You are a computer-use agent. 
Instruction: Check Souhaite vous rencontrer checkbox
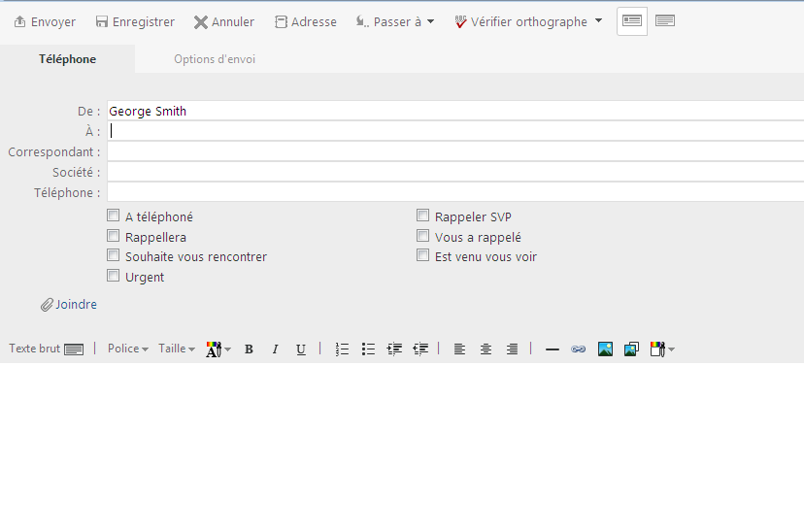pos(113,255)
